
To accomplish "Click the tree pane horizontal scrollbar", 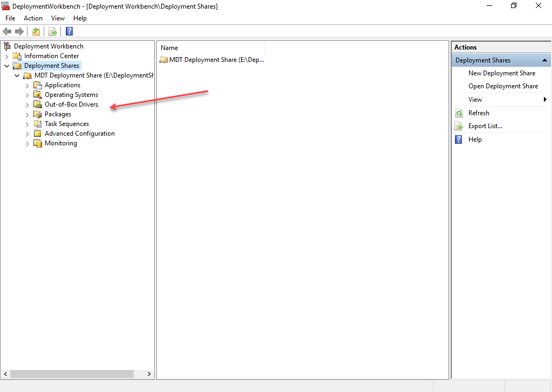I will tap(72, 374).
